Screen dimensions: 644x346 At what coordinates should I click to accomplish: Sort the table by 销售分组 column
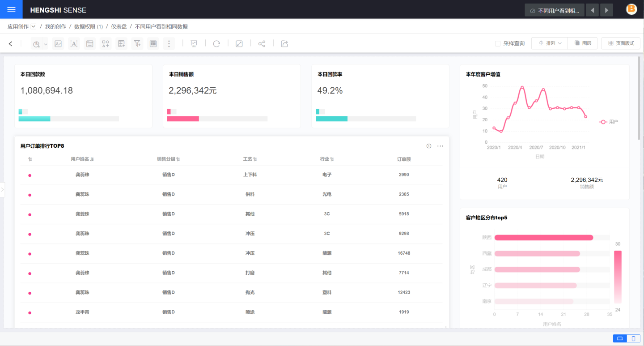[178, 159]
